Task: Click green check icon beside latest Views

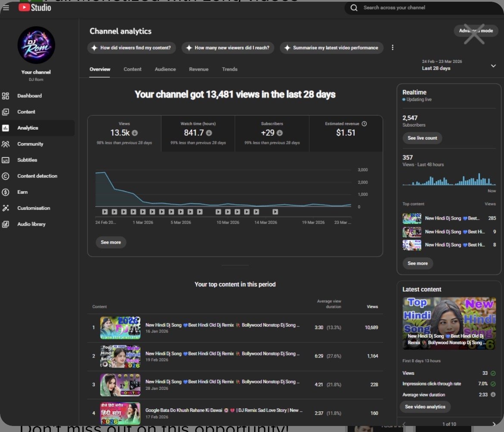Action: 493,373
